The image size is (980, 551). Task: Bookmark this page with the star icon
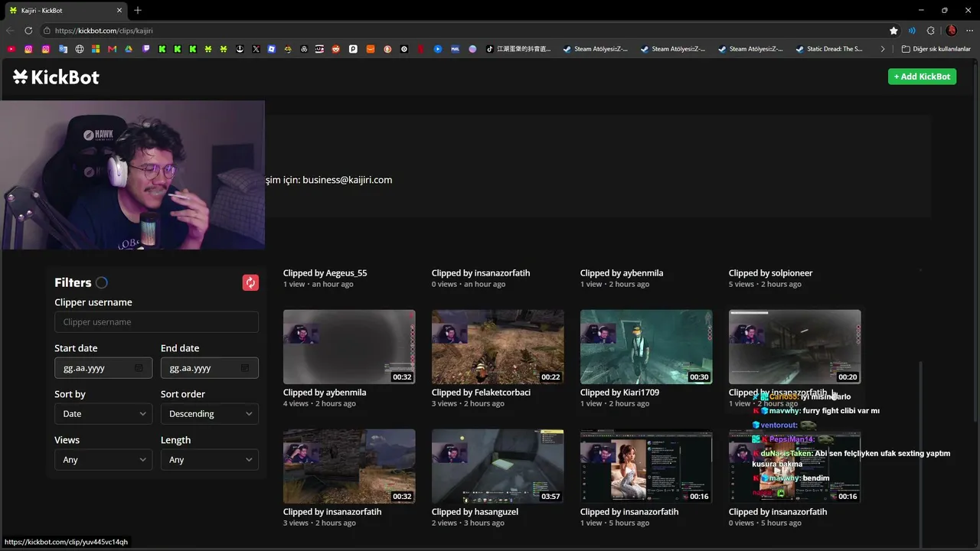click(x=893, y=31)
